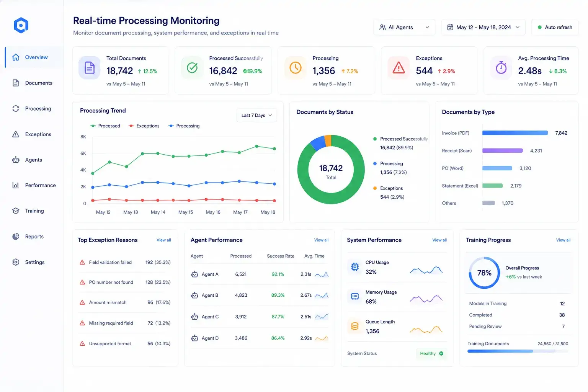The width and height of the screenshot is (588, 392).
Task: Click the Exceptions warning triangle sidebar icon
Action: tap(16, 134)
